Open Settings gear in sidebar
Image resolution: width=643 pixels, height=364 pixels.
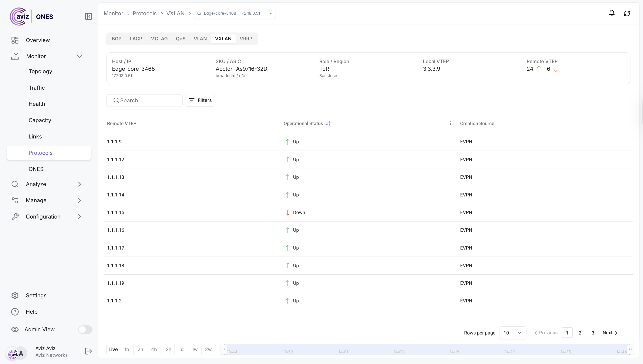[15, 295]
